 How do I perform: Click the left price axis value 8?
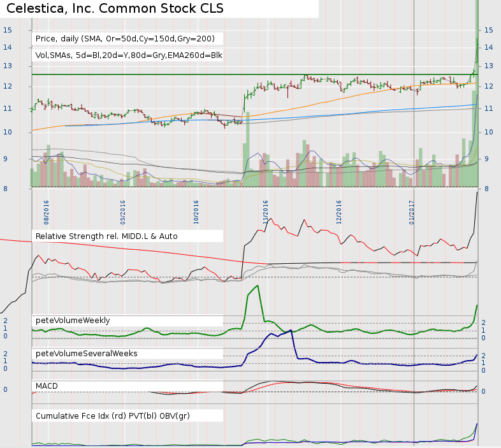[6, 189]
